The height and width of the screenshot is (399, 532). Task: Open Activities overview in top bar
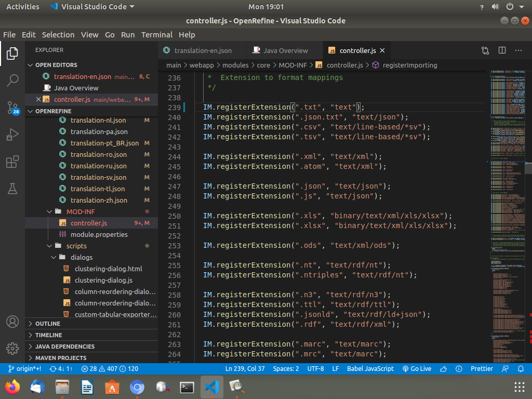point(23,7)
